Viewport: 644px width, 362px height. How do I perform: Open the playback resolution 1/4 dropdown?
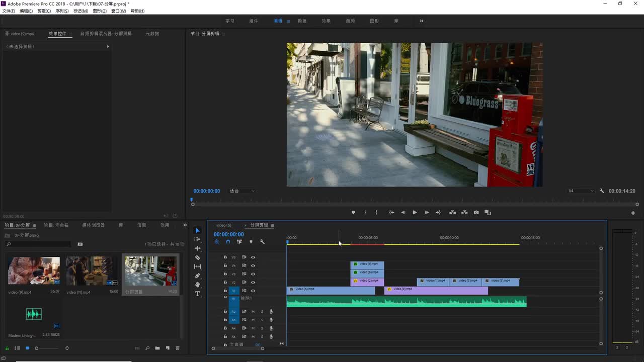click(580, 191)
